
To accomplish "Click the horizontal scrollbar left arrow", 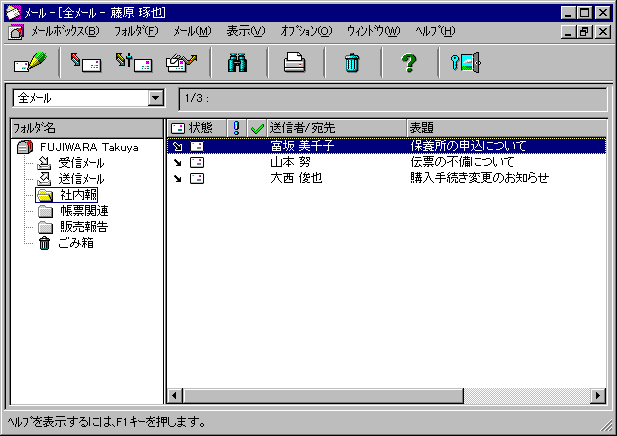I will click(x=175, y=395).
